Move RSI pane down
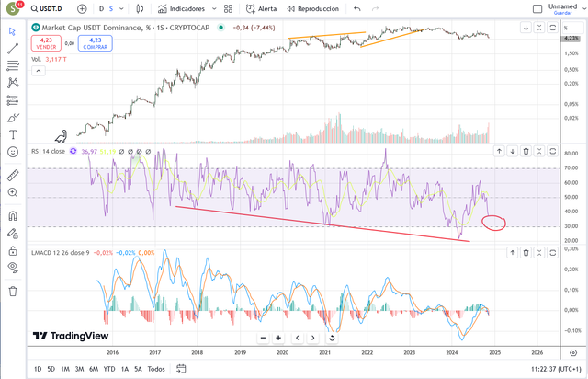588x379 pixels. click(x=513, y=152)
